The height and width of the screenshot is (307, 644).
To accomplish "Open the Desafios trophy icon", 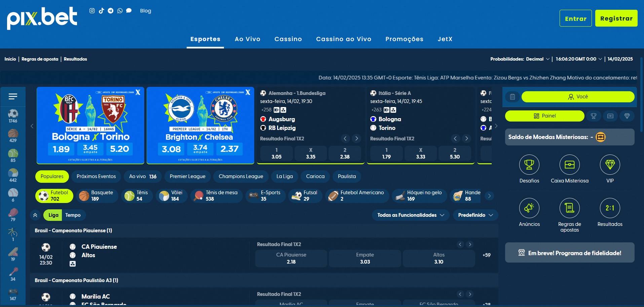I will pos(529,165).
